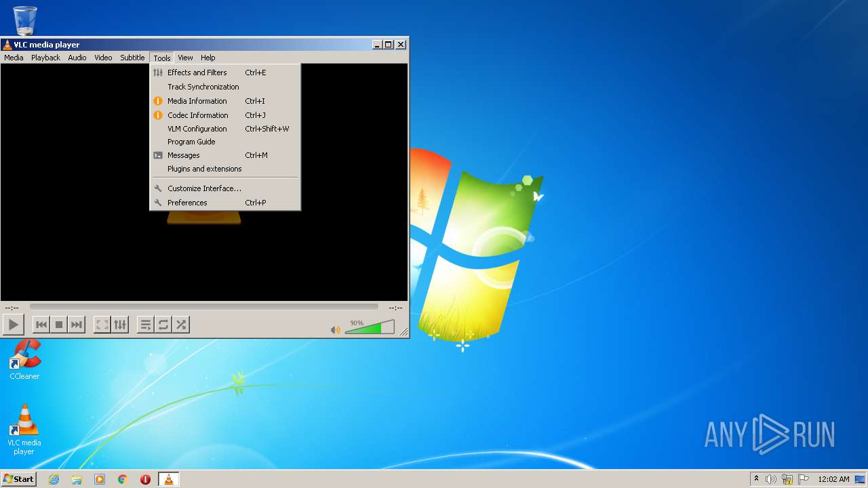Open system tray volume icon
Image resolution: width=868 pixels, height=488 pixels.
pos(771,479)
